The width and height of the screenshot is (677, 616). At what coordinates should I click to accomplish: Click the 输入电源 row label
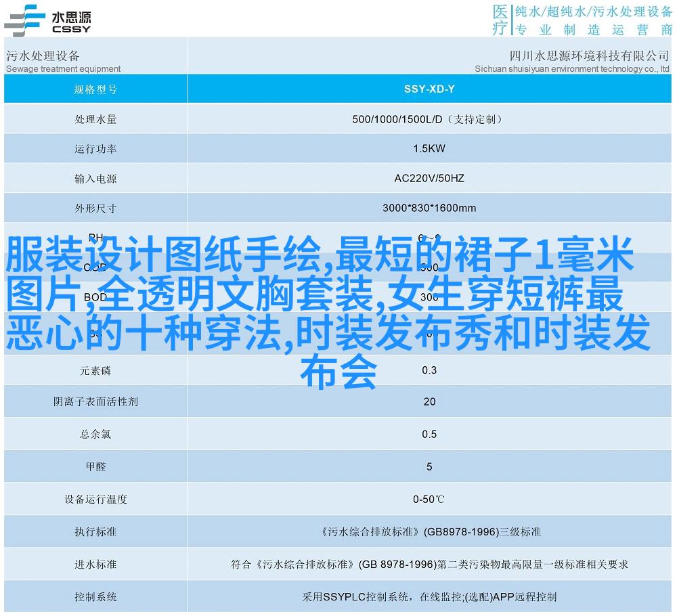95,179
